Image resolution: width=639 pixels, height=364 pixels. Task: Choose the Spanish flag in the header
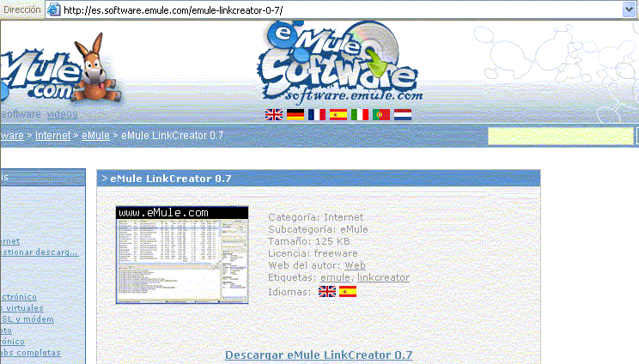(338, 115)
